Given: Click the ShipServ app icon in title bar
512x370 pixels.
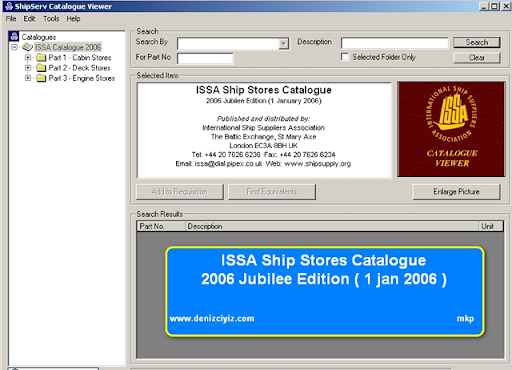Looking at the screenshot, I should click(9, 6).
